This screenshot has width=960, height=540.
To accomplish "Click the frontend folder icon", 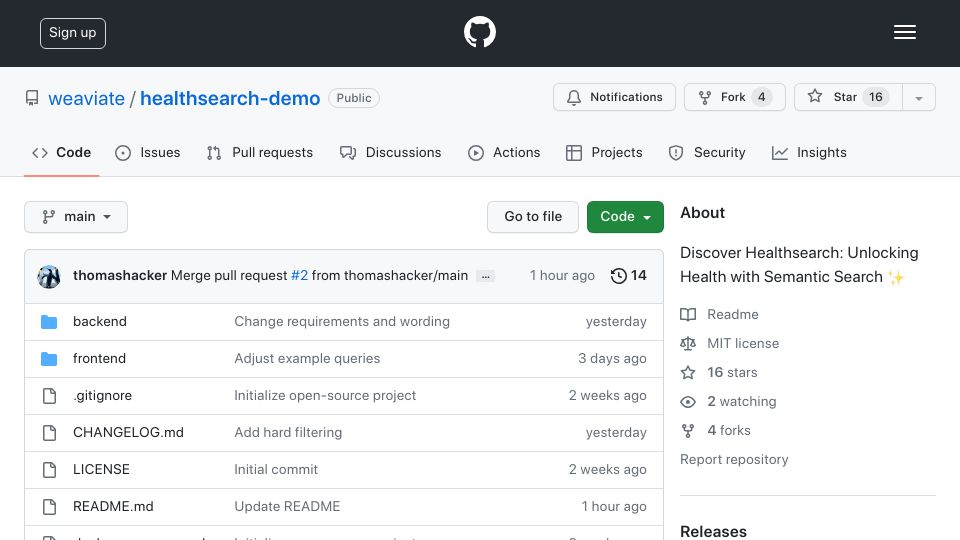I will click(x=49, y=359).
